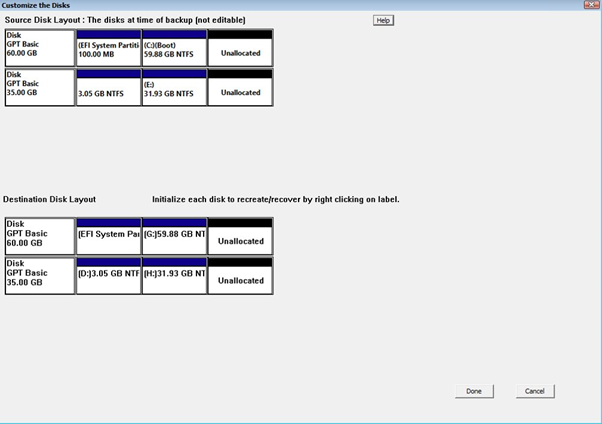Viewport: 602px width, 424px height.
Task: Select Unallocated space on source 35 GB disk
Action: click(240, 88)
